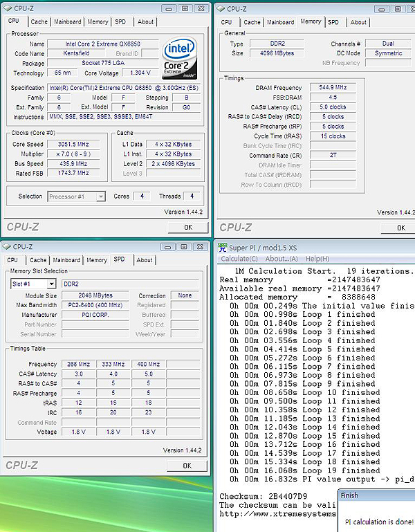The height and width of the screenshot is (532, 415).
Task: Open the Calculate(C) menu in Super PI
Action: (239, 259)
